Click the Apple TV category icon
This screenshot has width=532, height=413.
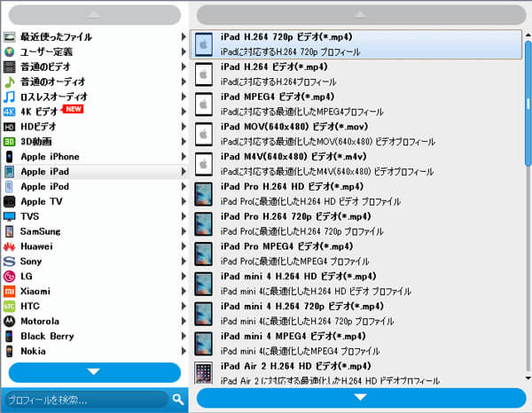click(x=9, y=201)
